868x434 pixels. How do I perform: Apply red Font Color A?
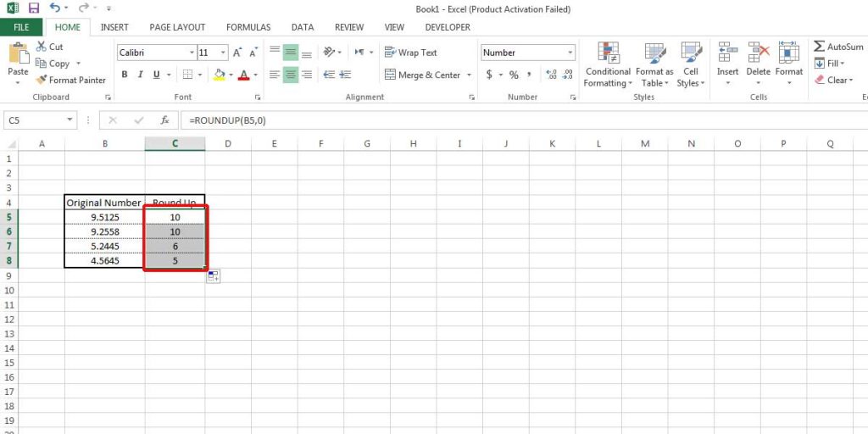click(243, 75)
